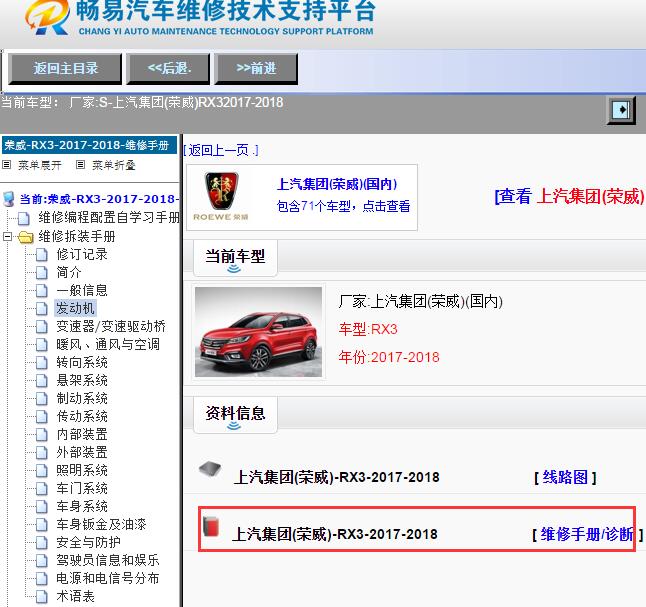The image size is (646, 607).
Task: Click 厂家:上汽集团(荣威)(国内) text
Action: tap(420, 301)
